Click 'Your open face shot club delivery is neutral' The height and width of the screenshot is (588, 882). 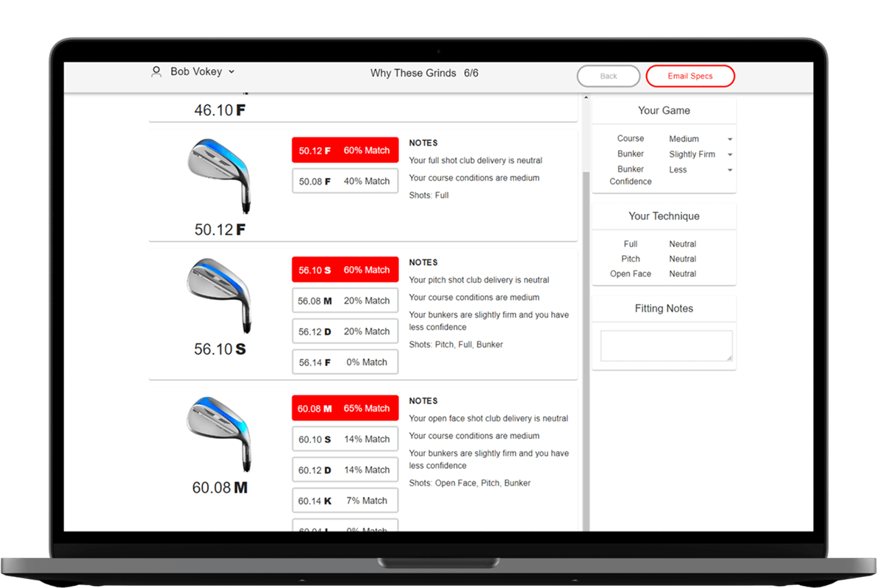click(x=489, y=418)
